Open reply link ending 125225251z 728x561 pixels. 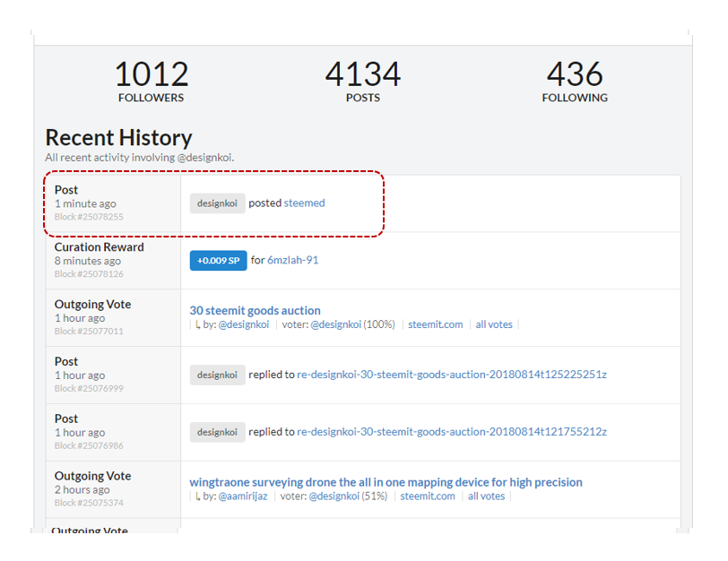coord(452,375)
